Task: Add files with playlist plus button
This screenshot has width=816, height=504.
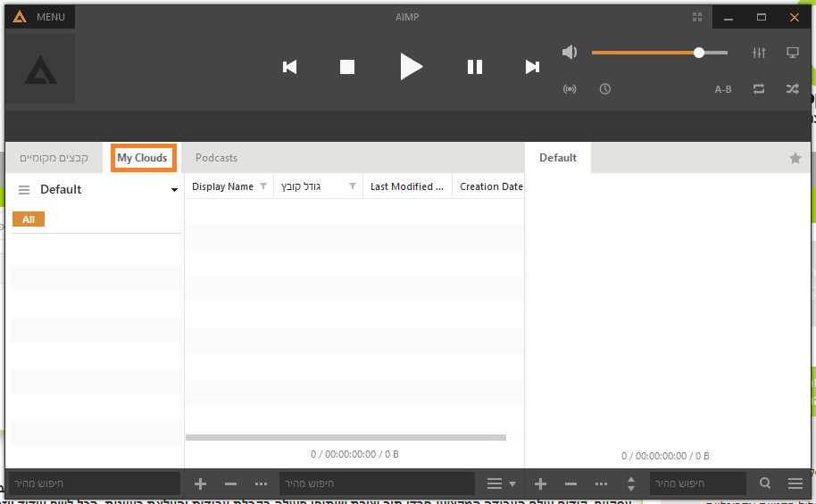Action: [x=540, y=484]
